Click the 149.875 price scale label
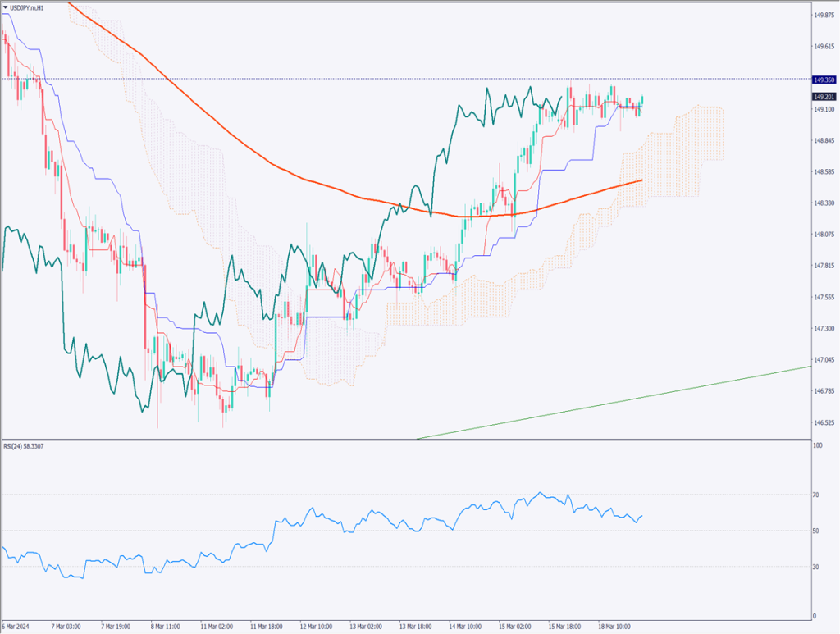 click(824, 16)
